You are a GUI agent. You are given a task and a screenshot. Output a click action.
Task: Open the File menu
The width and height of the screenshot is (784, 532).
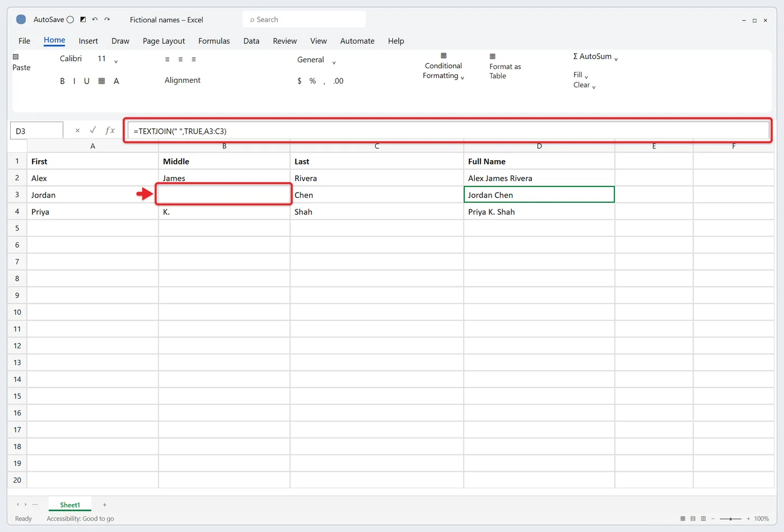tap(24, 41)
